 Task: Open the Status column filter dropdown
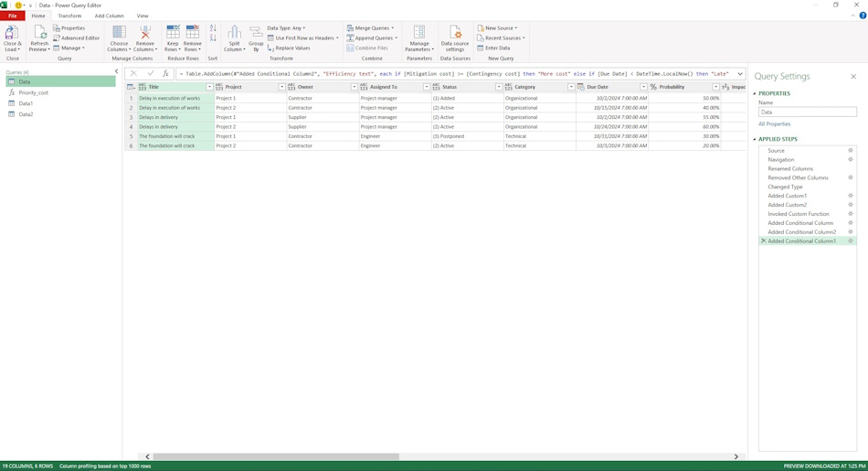click(499, 87)
